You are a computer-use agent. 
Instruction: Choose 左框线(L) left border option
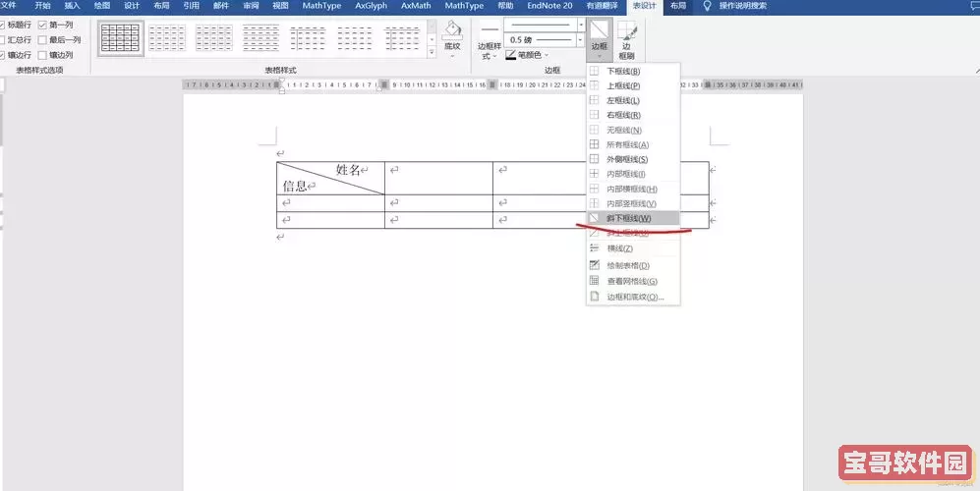[632, 100]
